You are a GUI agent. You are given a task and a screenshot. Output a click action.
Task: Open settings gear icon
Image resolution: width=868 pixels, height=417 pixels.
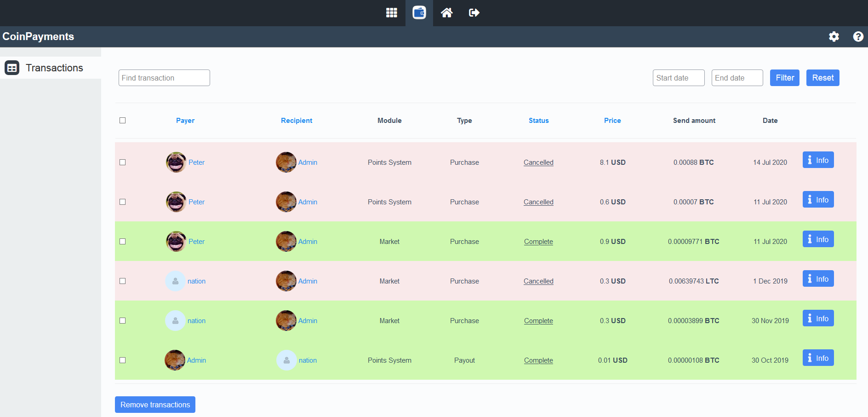click(x=834, y=37)
